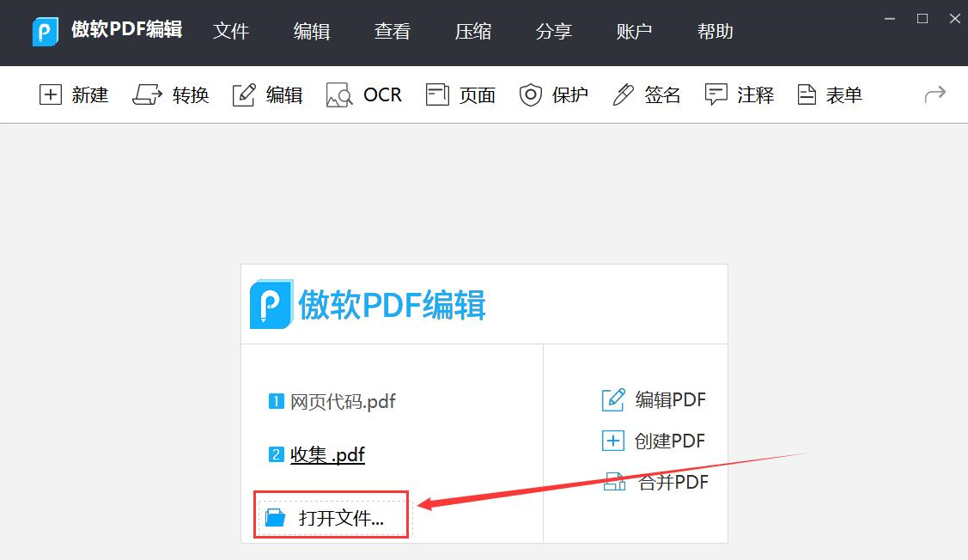Screen dimensions: 968x560
Task: Click 签名 label in toolbar
Action: [x=662, y=95]
